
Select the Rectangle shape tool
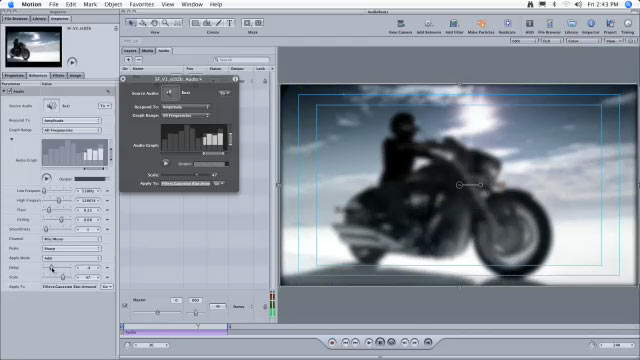click(x=196, y=23)
